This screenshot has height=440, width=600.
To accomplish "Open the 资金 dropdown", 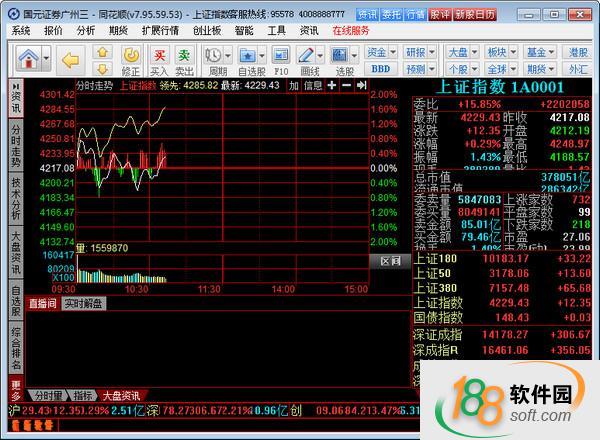I will click(381, 52).
